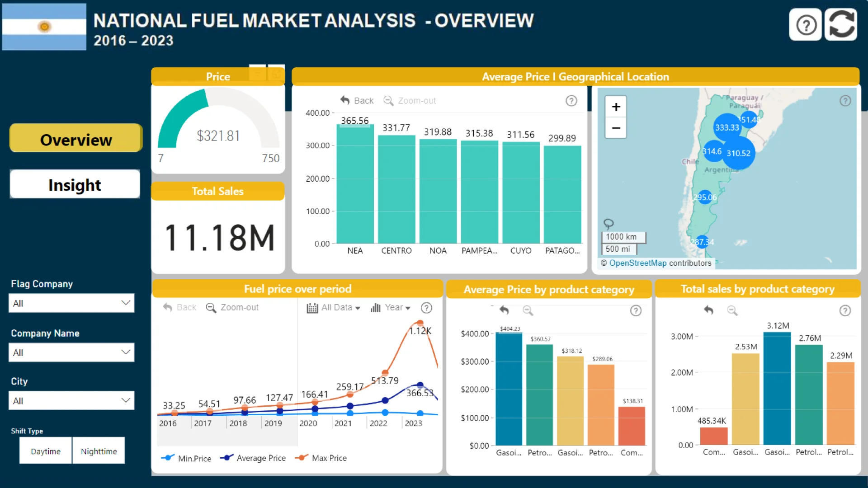Click the $138.31 red price bar
This screenshot has height=488, width=868.
[x=632, y=426]
